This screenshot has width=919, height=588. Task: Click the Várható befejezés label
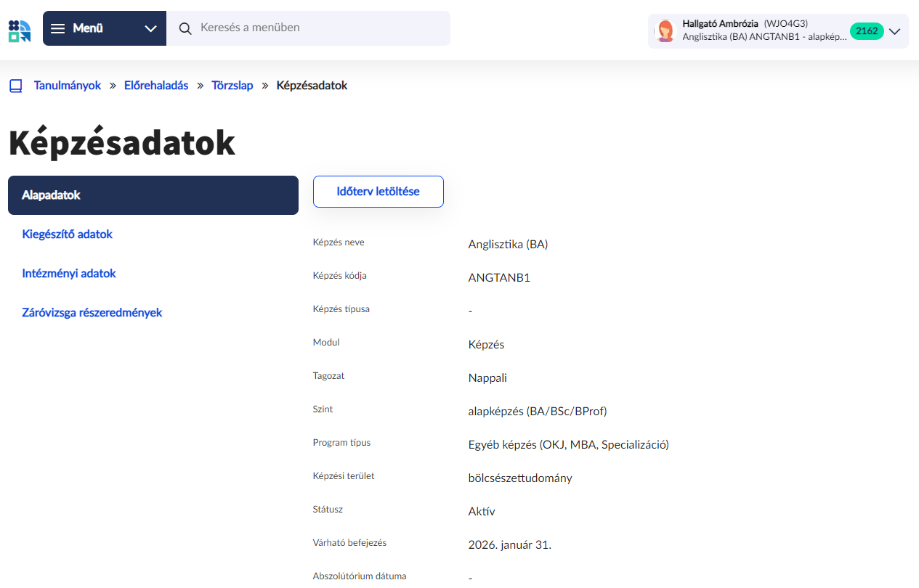349,543
